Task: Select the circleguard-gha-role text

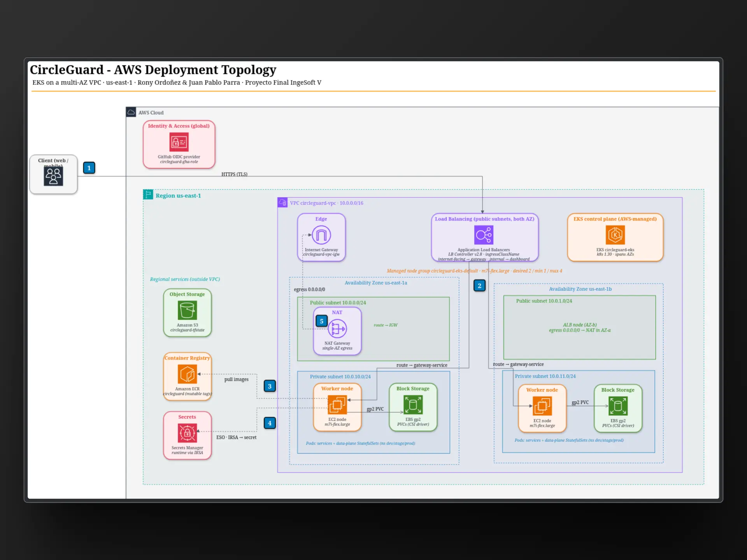Action: click(179, 162)
